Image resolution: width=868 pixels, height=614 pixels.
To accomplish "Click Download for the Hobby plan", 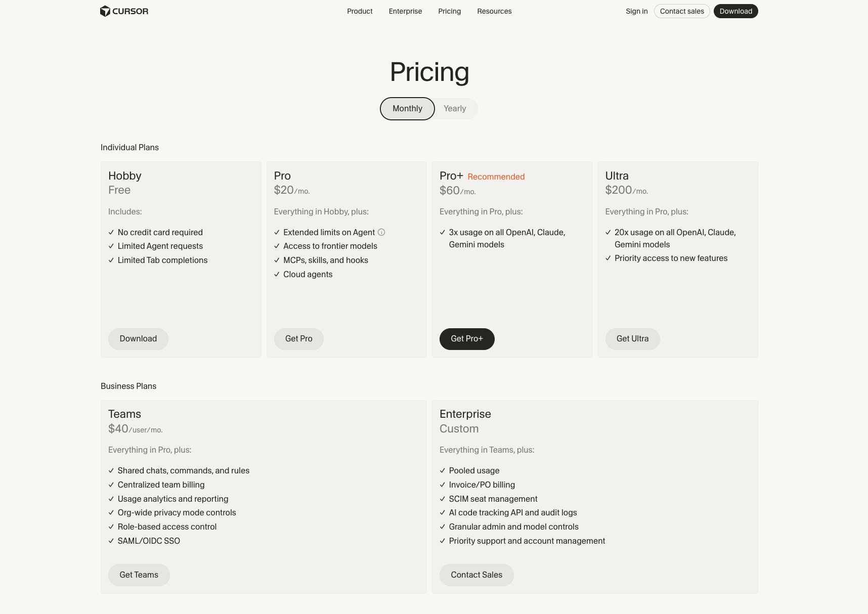I will pyautogui.click(x=138, y=339).
